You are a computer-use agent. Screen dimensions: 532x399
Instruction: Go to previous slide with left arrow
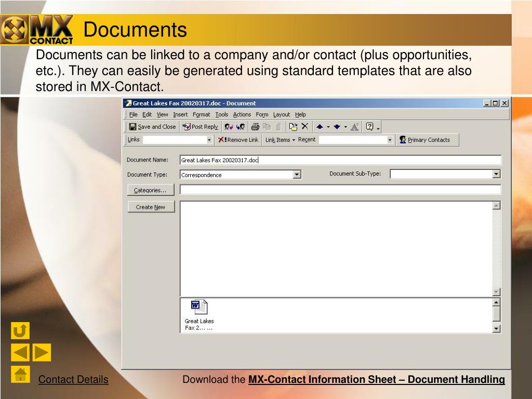(x=20, y=352)
